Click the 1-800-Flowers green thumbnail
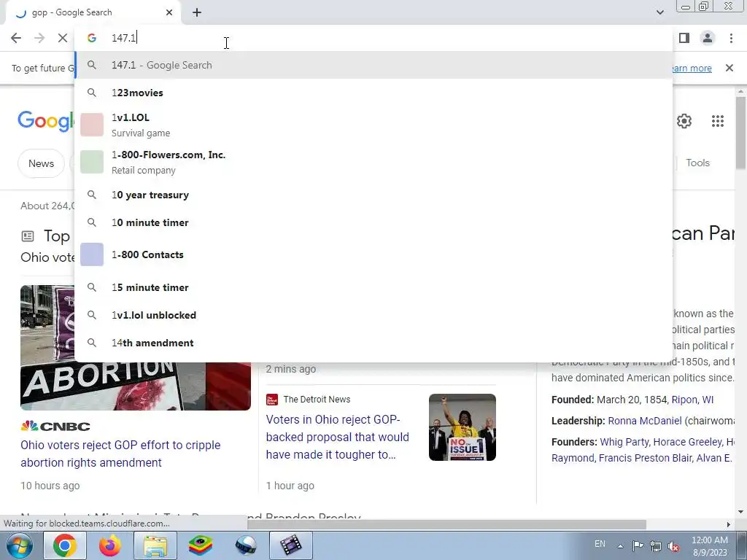This screenshot has height=560, width=747. click(92, 162)
